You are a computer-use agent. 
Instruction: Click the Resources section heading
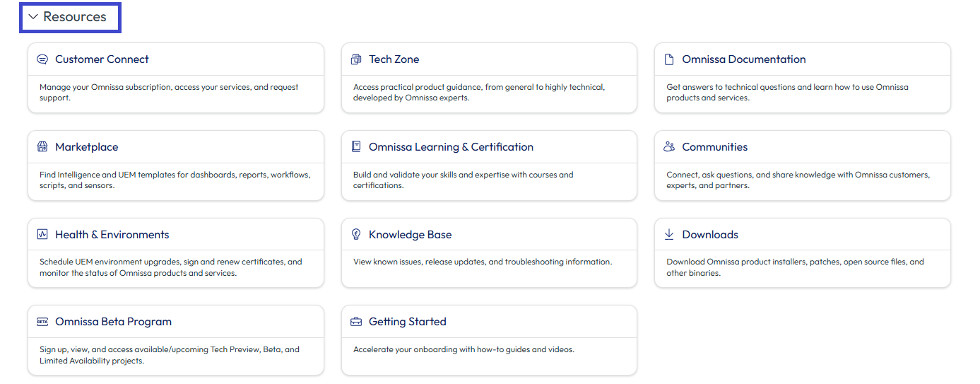tap(74, 17)
